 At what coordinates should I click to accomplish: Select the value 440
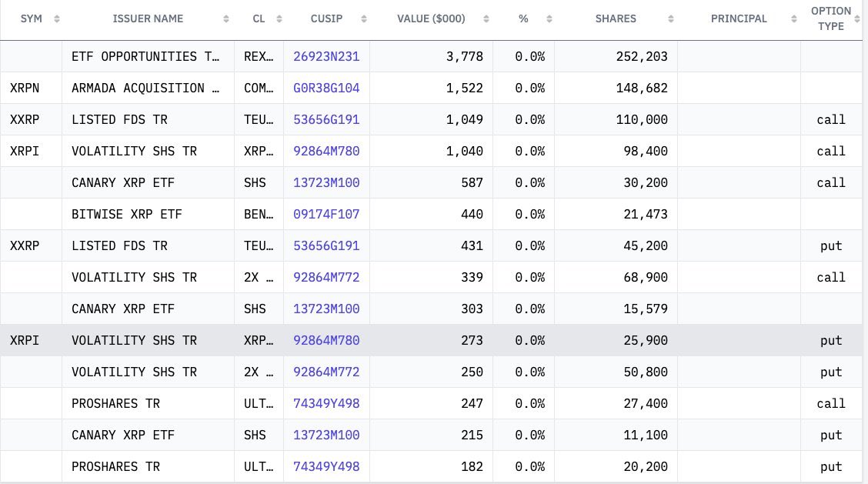pos(472,215)
